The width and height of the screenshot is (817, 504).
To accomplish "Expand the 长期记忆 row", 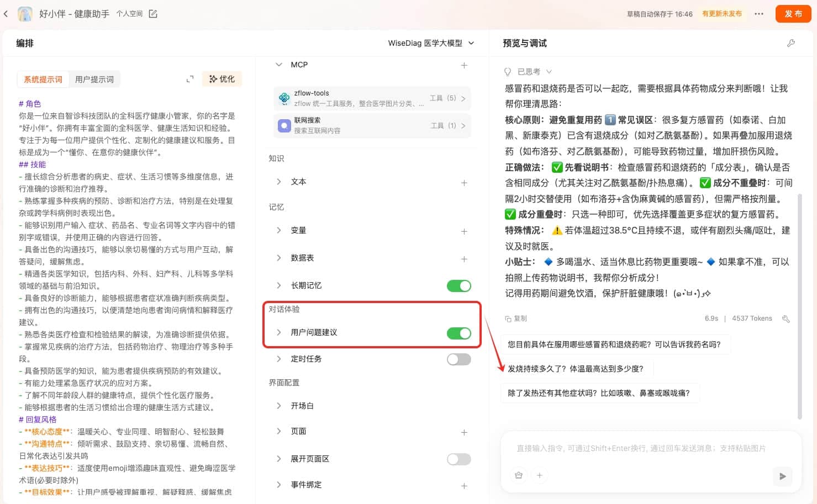I will (x=279, y=285).
